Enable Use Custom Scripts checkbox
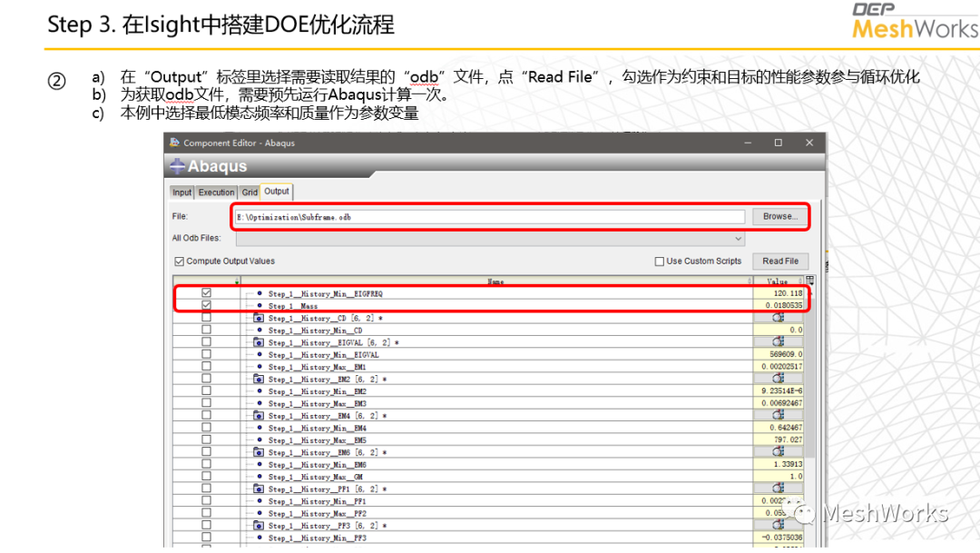 660,261
